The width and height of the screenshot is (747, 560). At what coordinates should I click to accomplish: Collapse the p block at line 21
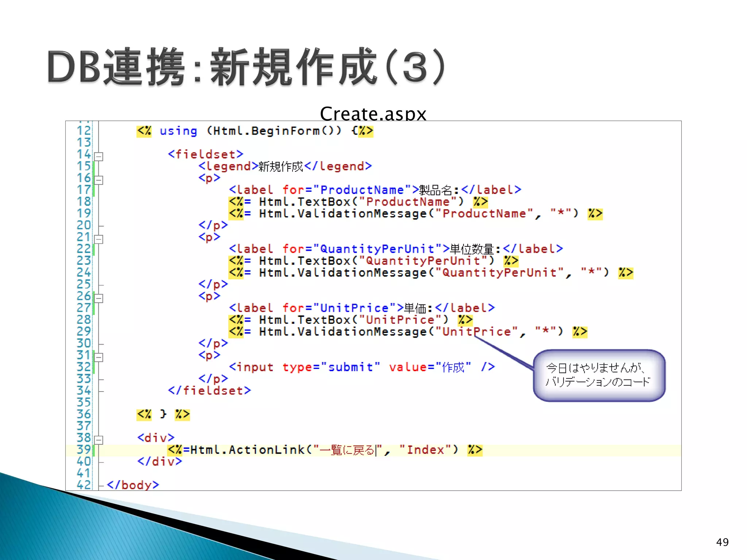[x=98, y=239]
